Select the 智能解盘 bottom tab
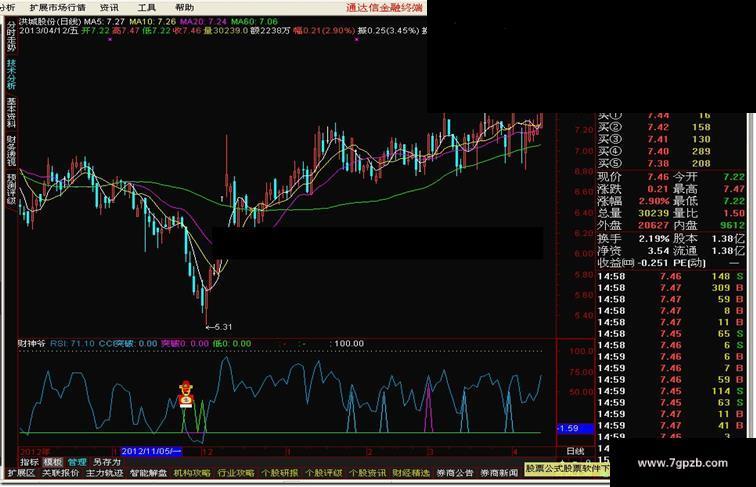756x487 pixels. click(x=148, y=473)
